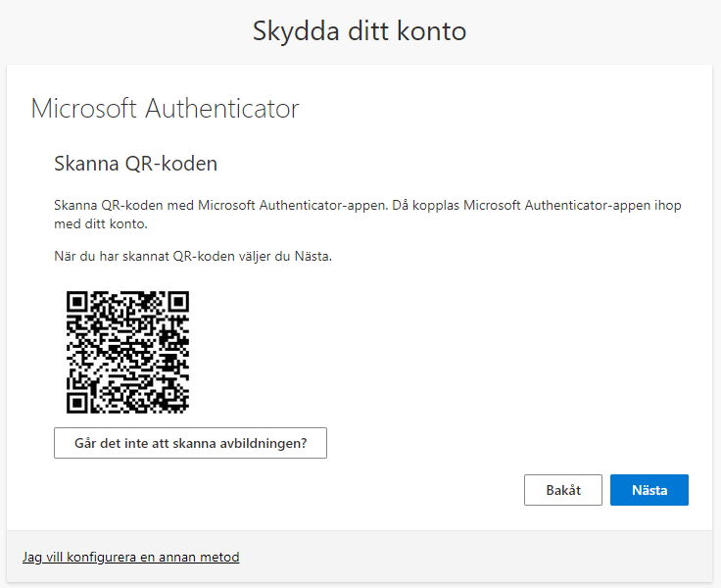Image resolution: width=721 pixels, height=588 pixels.
Task: Click the word 'Microsoft' in the panel heading
Action: click(x=84, y=108)
